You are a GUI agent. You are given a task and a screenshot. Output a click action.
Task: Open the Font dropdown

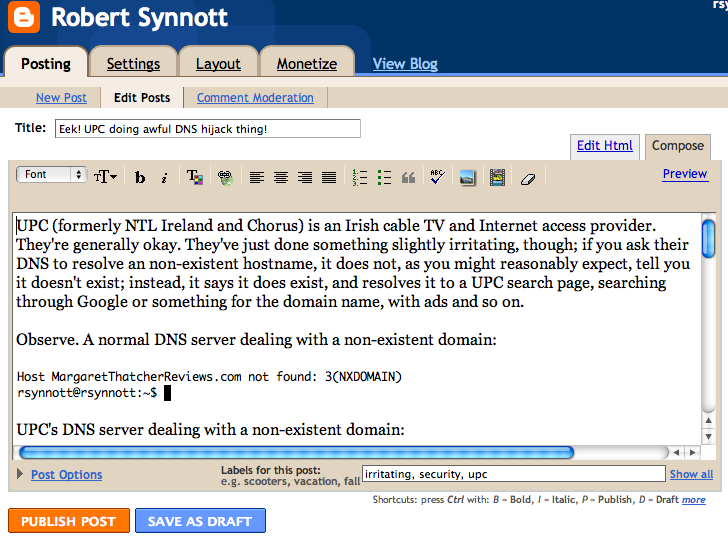pos(52,175)
